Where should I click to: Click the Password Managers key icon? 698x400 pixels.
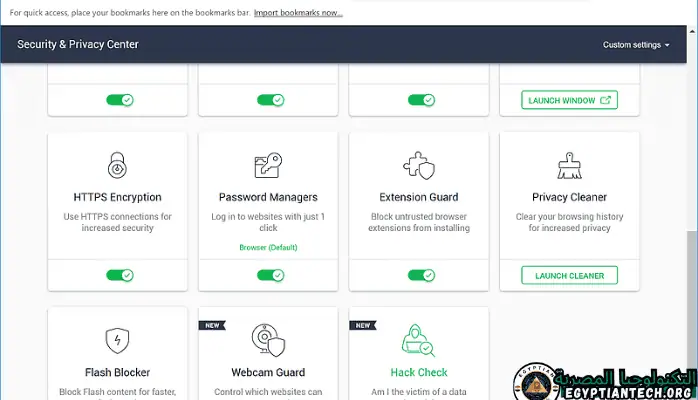pos(268,165)
